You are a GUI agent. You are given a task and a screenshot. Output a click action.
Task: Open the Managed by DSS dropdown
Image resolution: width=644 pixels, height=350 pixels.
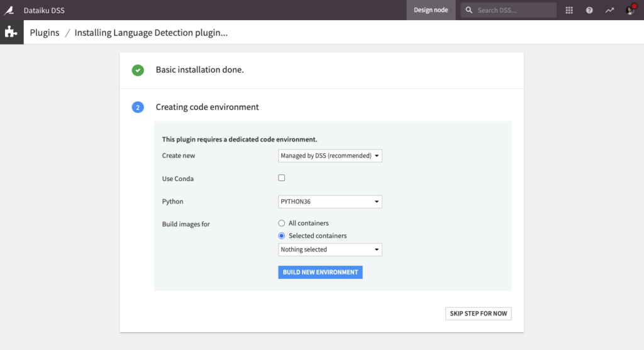point(330,155)
